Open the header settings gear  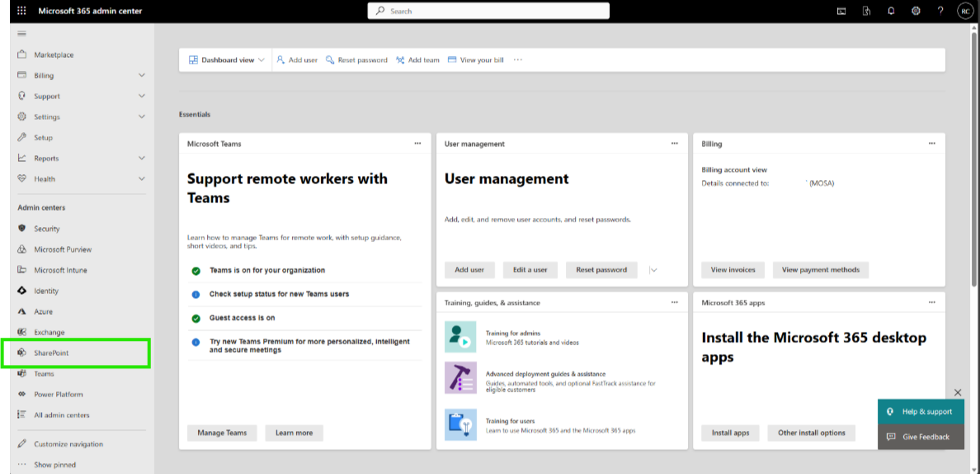916,11
